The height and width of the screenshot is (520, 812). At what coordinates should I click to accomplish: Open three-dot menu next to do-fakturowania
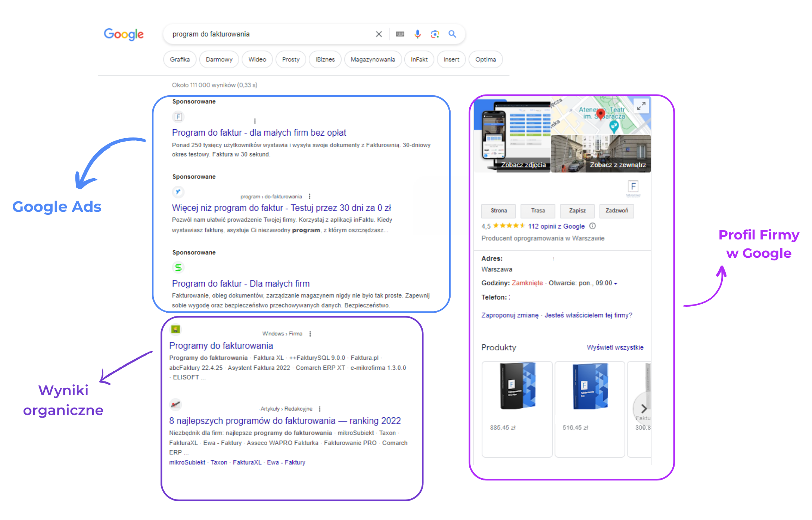point(309,196)
